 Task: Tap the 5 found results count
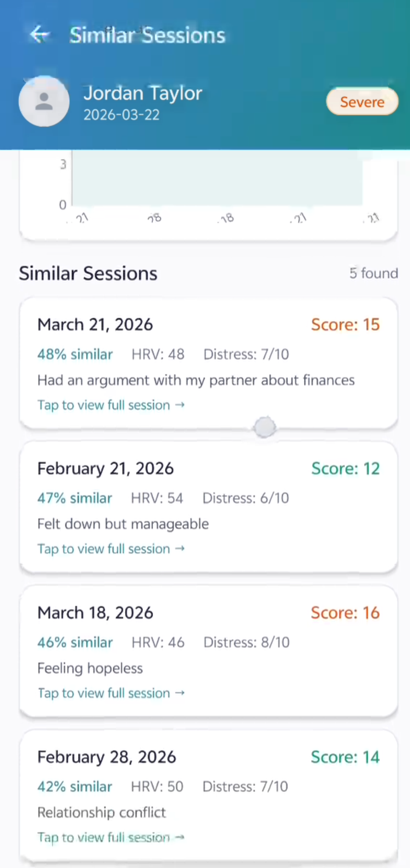coord(374,273)
